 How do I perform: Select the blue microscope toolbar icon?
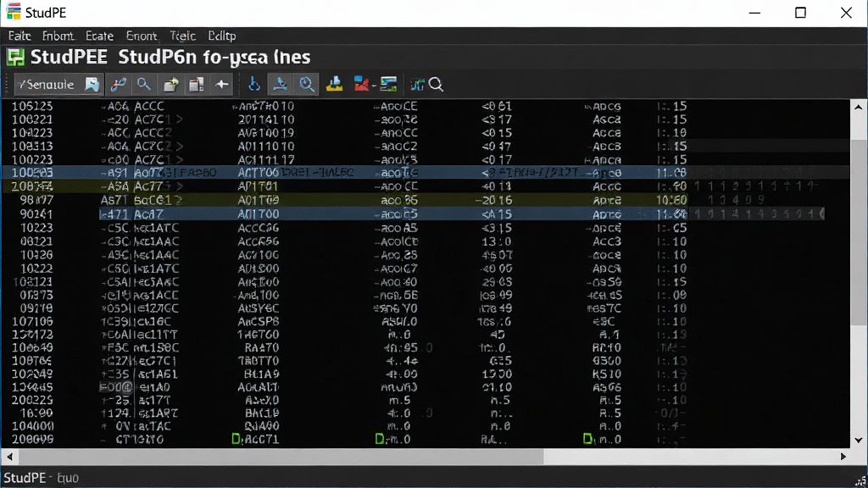[x=280, y=84]
